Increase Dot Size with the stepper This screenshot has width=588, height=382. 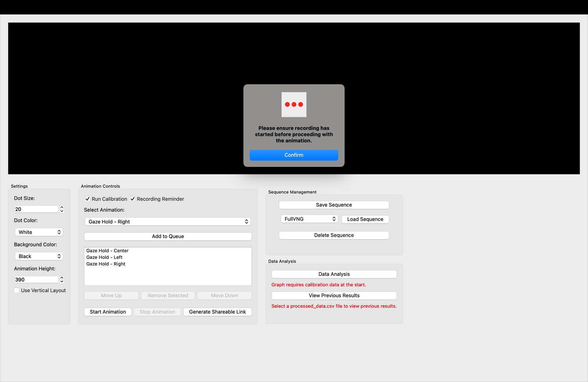[62, 207]
